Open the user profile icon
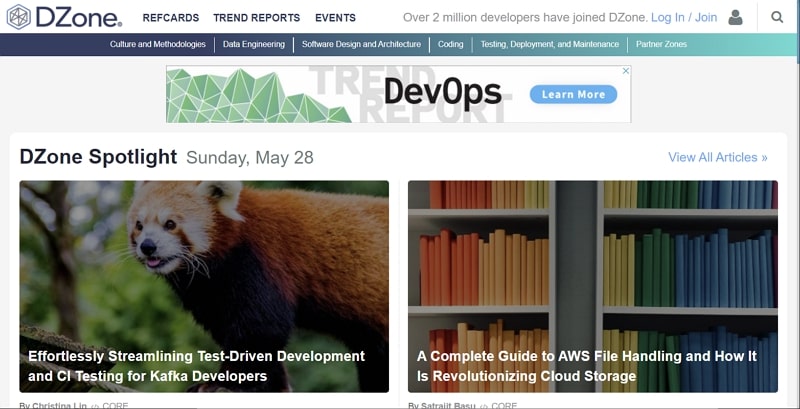Screen dimensions: 800x409 tap(735, 17)
